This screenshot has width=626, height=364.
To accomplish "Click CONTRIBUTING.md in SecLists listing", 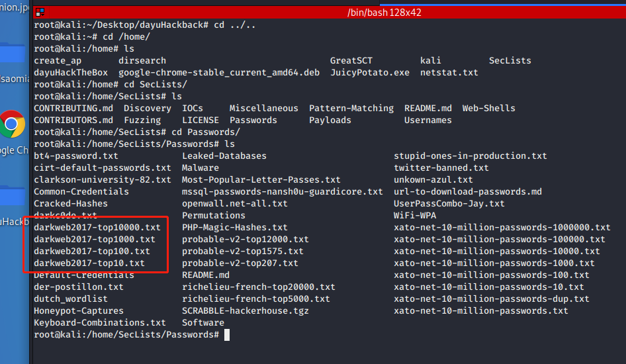I will [x=73, y=109].
